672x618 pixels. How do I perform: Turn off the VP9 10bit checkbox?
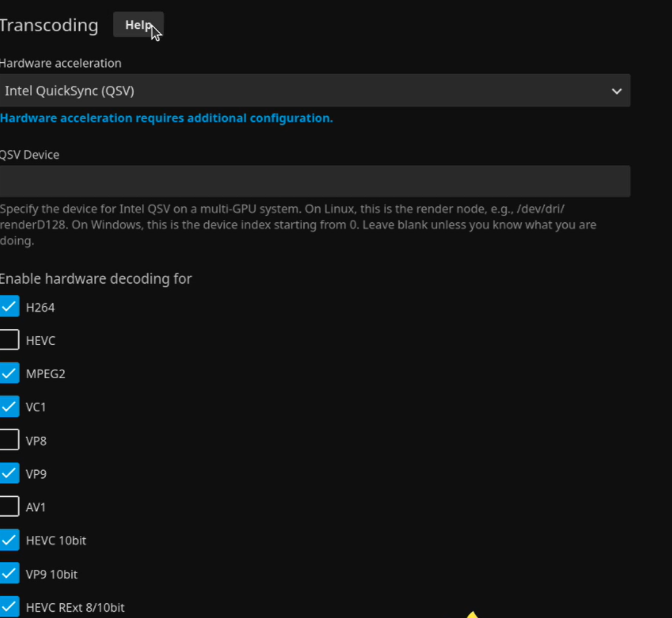point(10,574)
